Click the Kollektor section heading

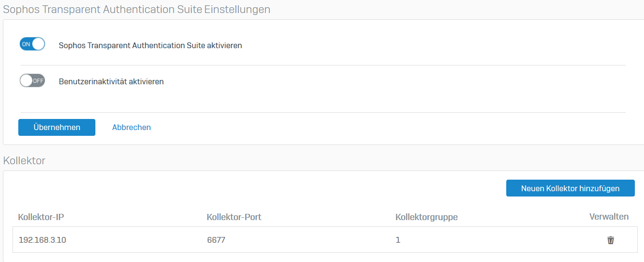(x=24, y=161)
